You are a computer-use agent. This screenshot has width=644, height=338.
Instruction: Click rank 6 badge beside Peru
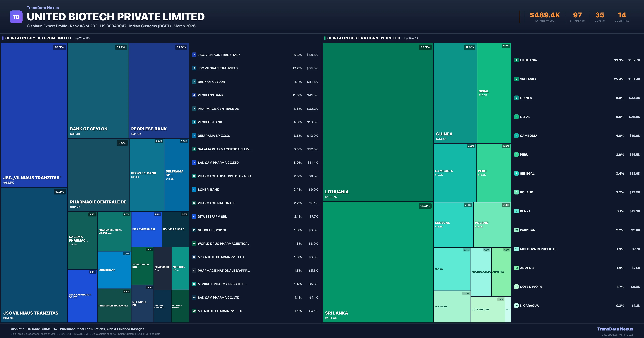[x=516, y=155]
